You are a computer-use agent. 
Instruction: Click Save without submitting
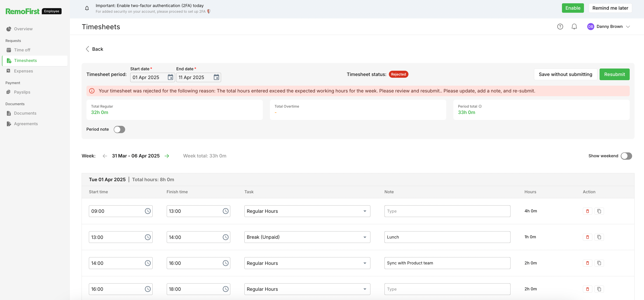click(x=565, y=74)
